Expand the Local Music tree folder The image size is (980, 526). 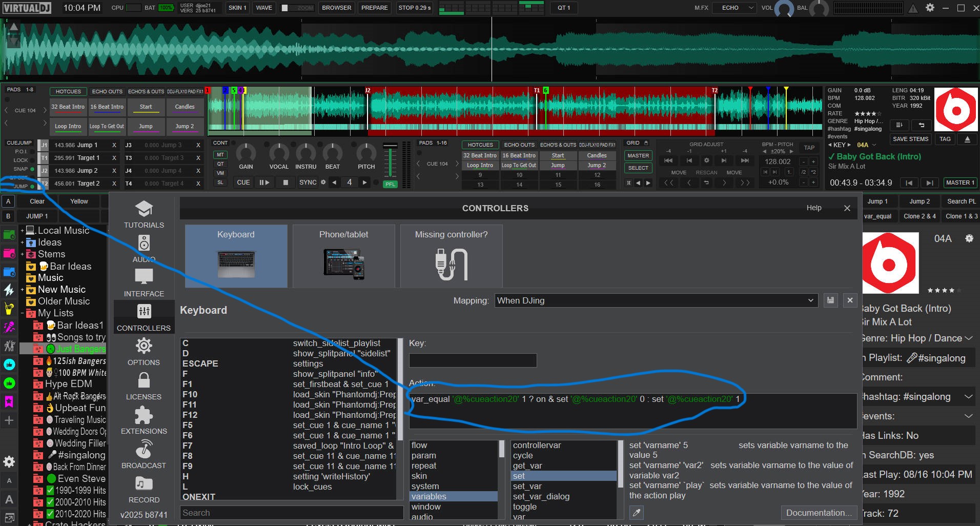tap(22, 231)
